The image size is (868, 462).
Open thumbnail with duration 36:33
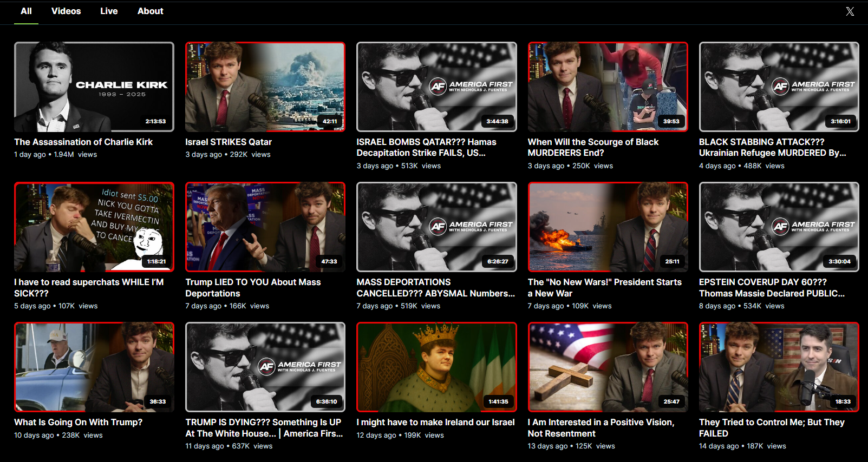point(94,367)
